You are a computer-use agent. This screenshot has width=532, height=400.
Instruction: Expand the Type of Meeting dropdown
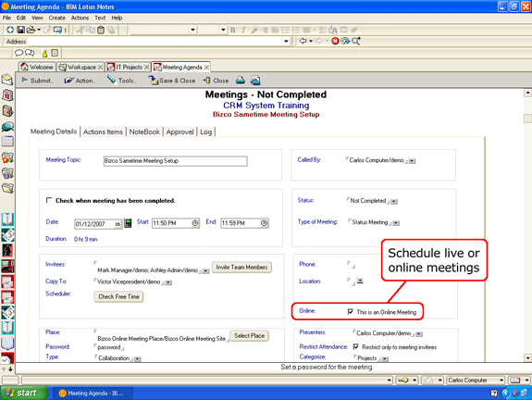pos(396,223)
